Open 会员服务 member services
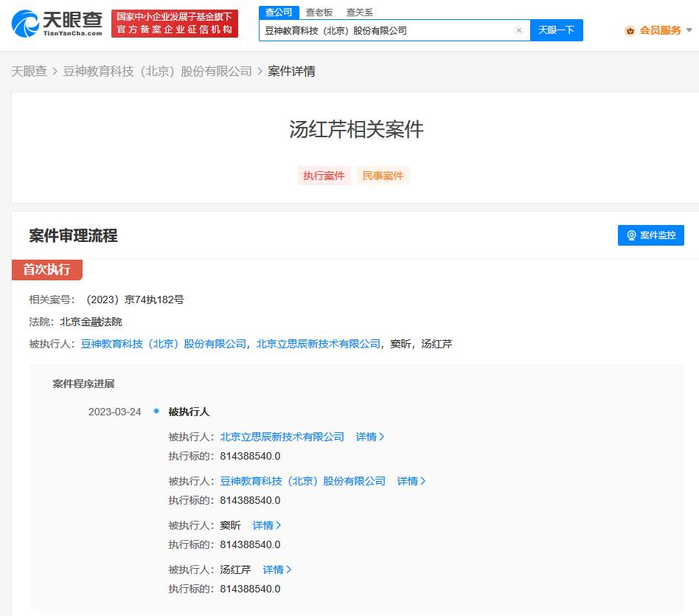The width and height of the screenshot is (699, 616). point(660,30)
